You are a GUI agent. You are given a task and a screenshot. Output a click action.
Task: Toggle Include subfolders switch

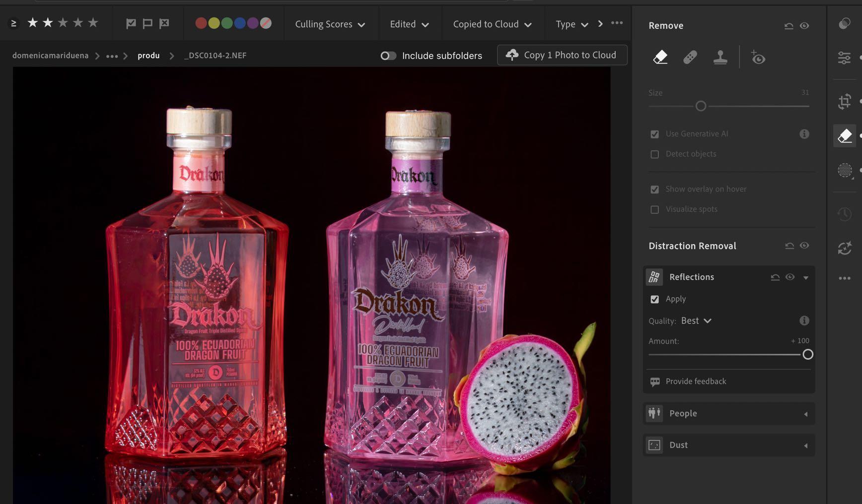point(388,56)
